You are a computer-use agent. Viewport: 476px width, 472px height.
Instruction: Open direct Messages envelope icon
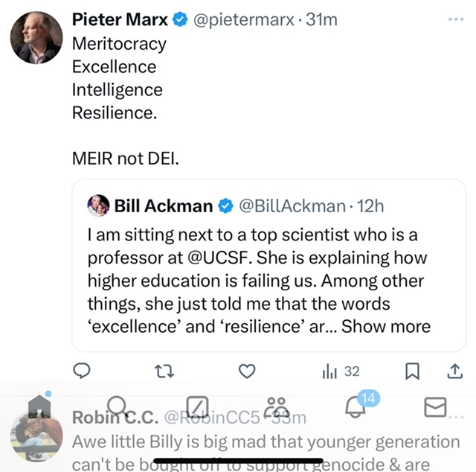tap(435, 406)
